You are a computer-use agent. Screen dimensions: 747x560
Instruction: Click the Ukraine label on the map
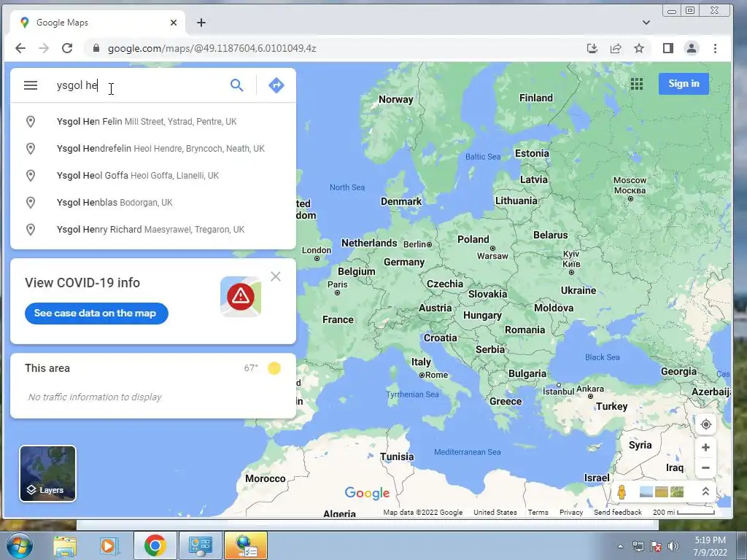pos(578,290)
